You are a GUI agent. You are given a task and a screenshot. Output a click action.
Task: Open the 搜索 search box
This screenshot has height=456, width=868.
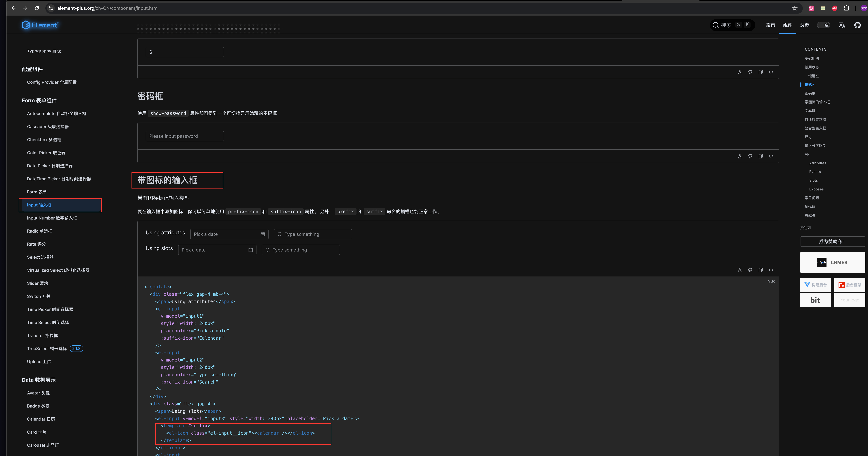pyautogui.click(x=732, y=25)
